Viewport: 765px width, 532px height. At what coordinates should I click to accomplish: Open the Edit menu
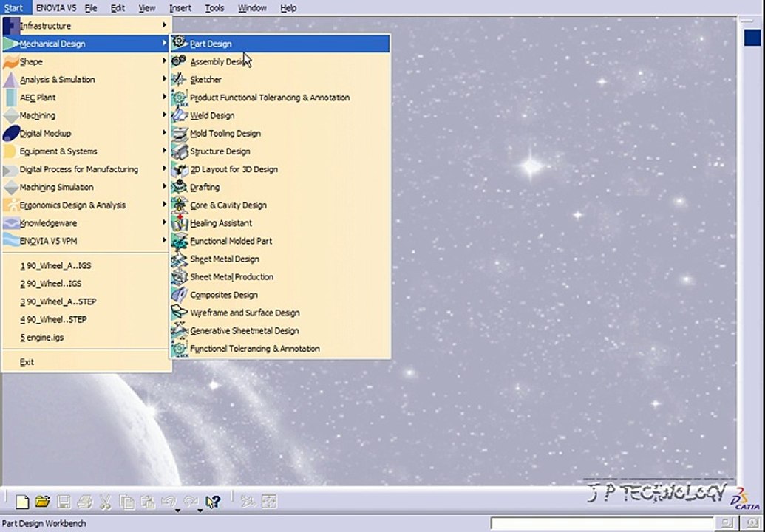coord(118,8)
